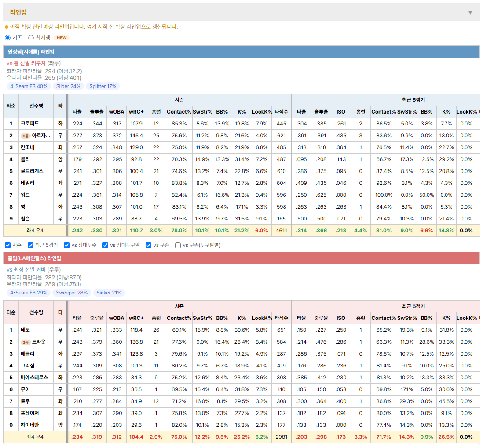The height and width of the screenshot is (448, 483).
Task: Open home starter 키쿠치 link
Action: [x=38, y=63]
